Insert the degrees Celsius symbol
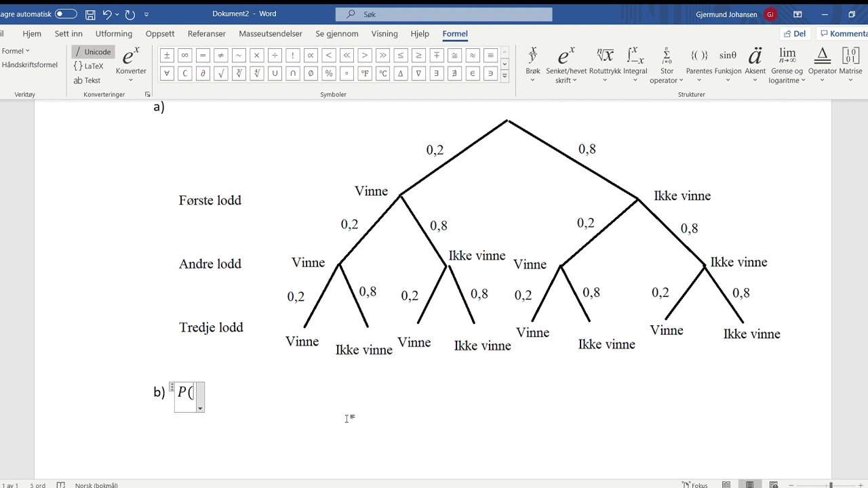 [383, 73]
